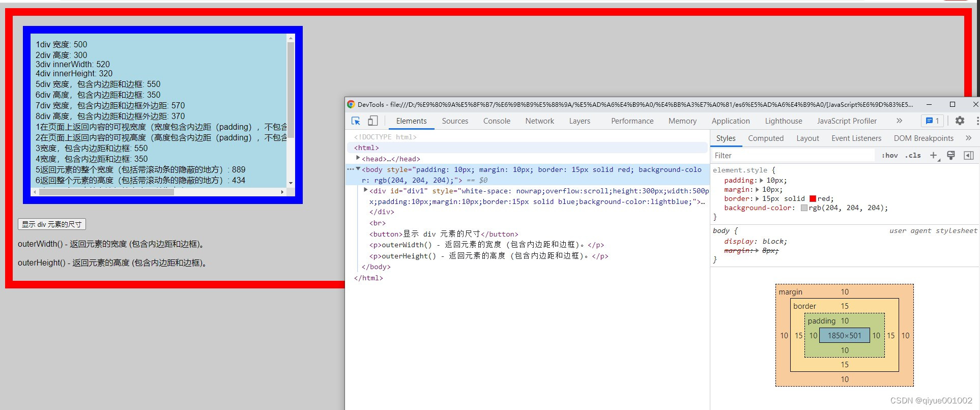Open rendering emulation paintbrush icon
980x410 pixels.
click(950, 156)
